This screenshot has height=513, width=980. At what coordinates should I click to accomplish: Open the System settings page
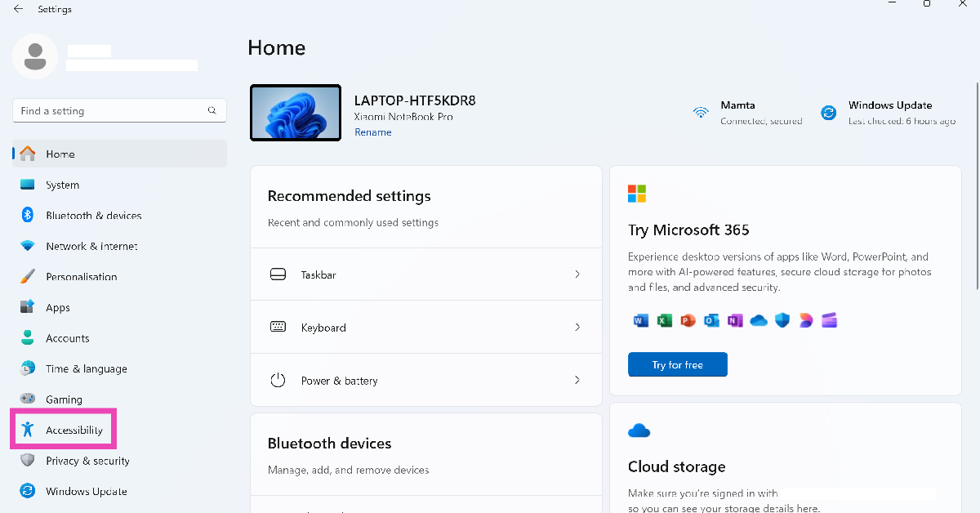pos(62,185)
